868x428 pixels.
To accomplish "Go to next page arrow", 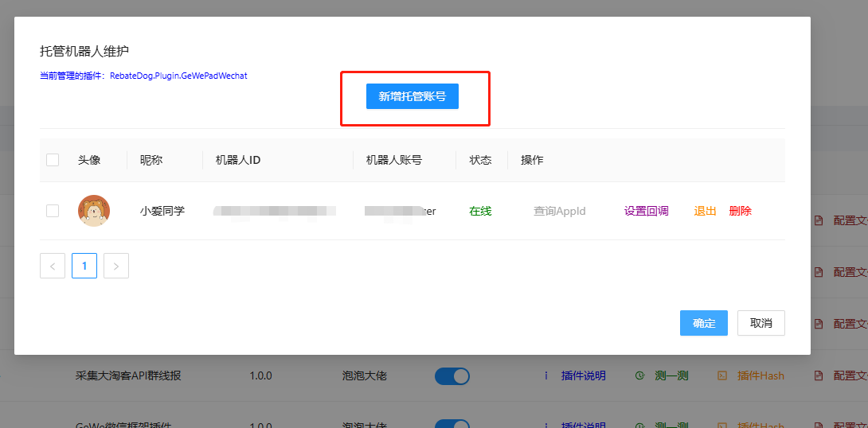I will tap(116, 266).
